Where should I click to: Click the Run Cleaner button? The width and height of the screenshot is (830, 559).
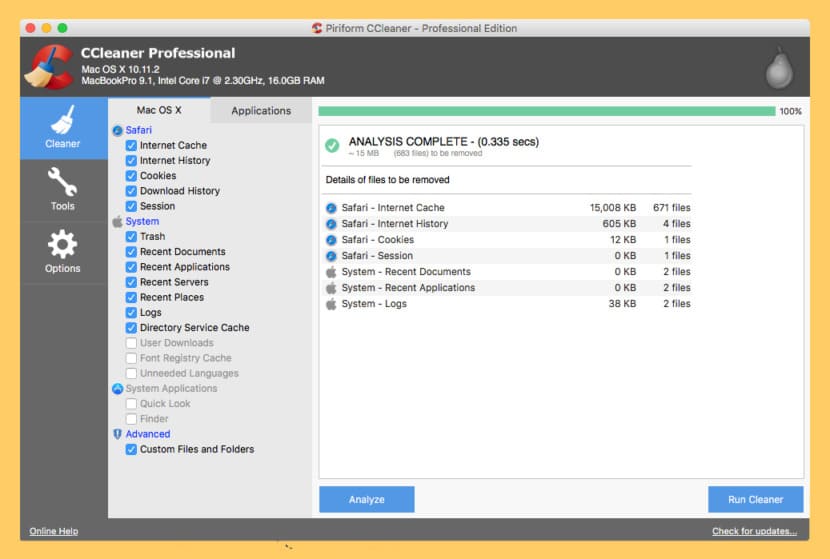click(x=755, y=499)
